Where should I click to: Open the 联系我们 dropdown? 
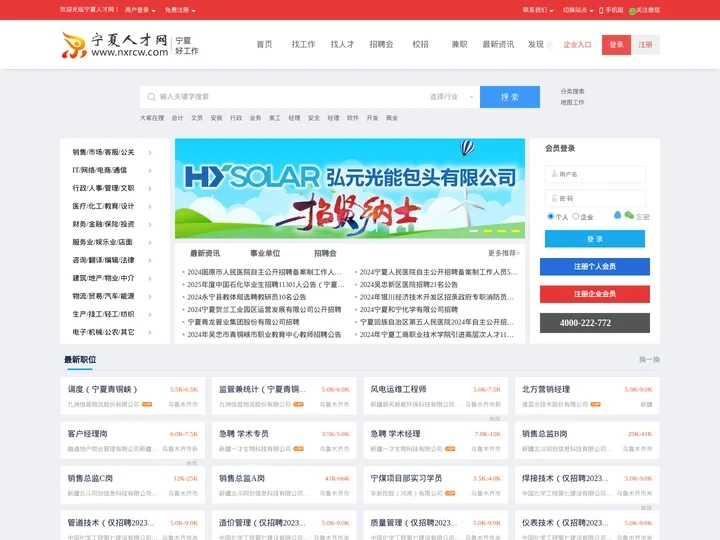point(538,10)
